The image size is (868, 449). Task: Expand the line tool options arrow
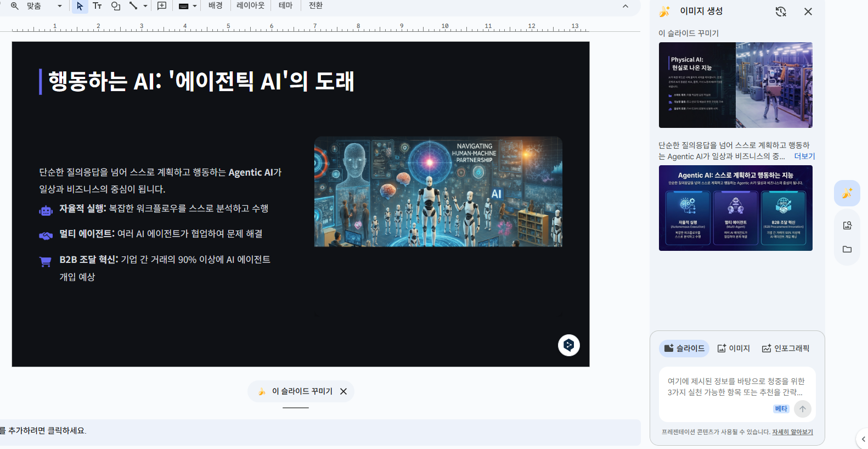click(145, 6)
